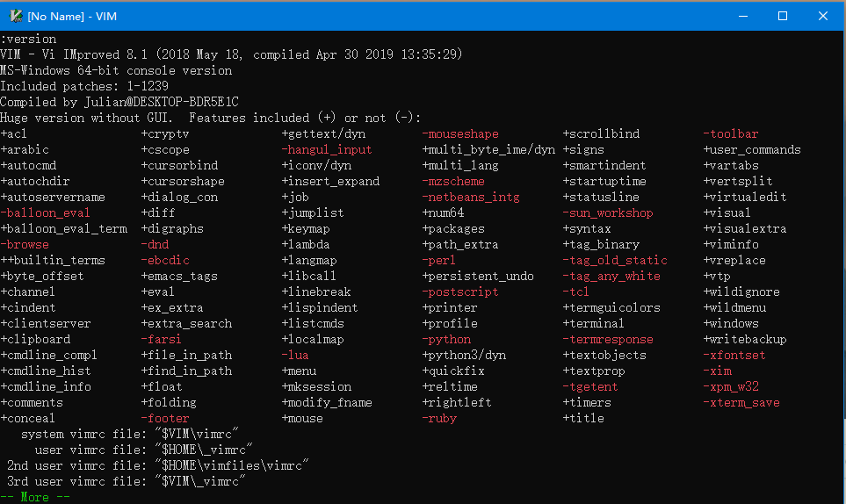Click the -- More -- prompt
Image resolution: width=846 pixels, height=504 pixels.
tap(35, 497)
